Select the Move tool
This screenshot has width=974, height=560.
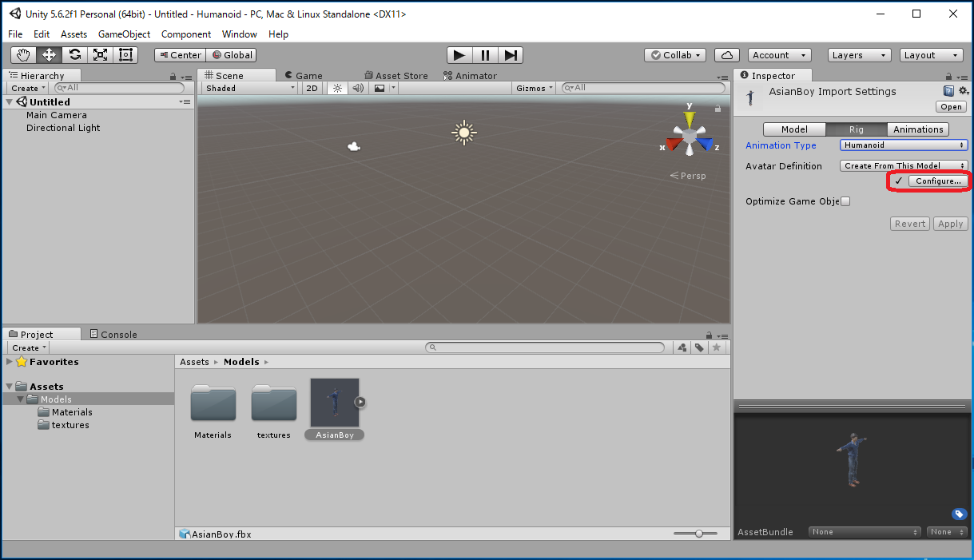point(49,55)
